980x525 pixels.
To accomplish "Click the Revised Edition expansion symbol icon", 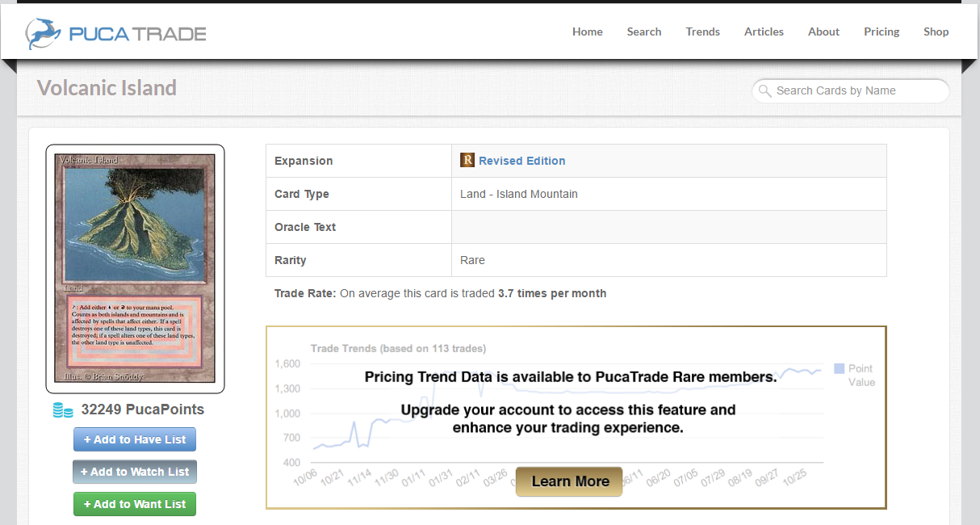I will click(x=467, y=160).
